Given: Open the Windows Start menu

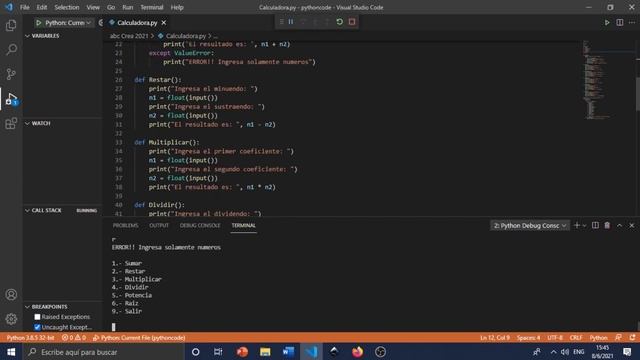Looking at the screenshot, I should pyautogui.click(x=11, y=352).
